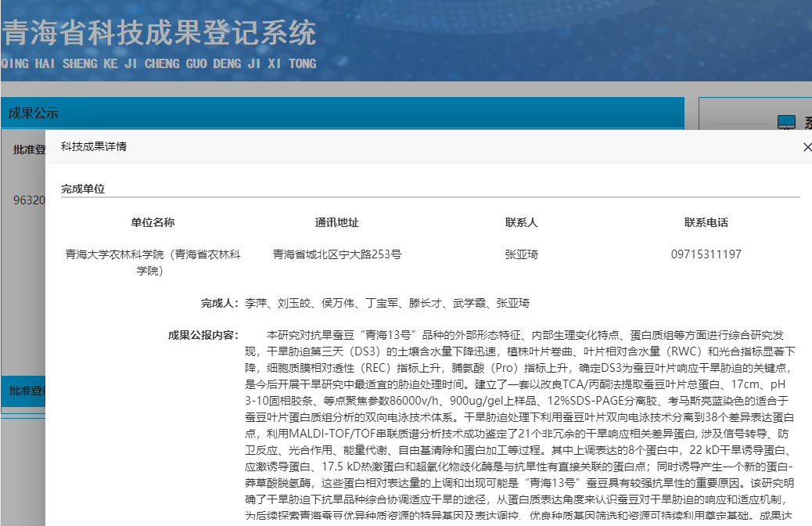Screen dimensions: 812x526
Task: Close the 科技成果详情 dialog
Action: (x=807, y=146)
